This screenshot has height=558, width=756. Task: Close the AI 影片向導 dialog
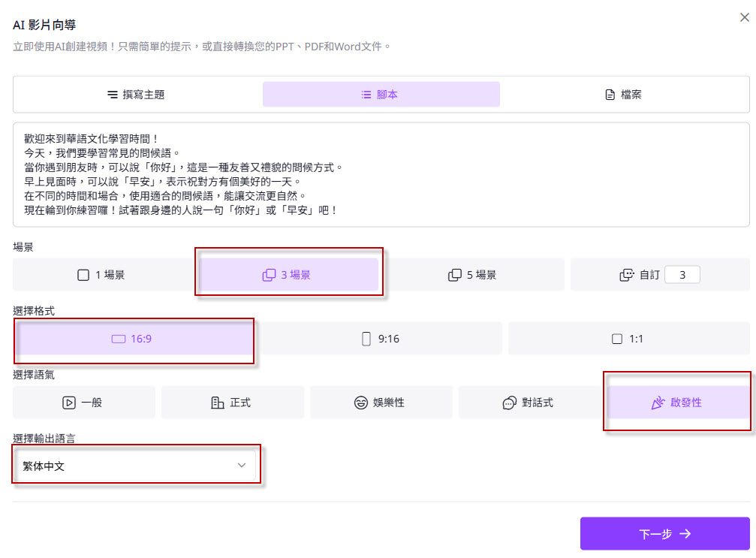pos(744,17)
